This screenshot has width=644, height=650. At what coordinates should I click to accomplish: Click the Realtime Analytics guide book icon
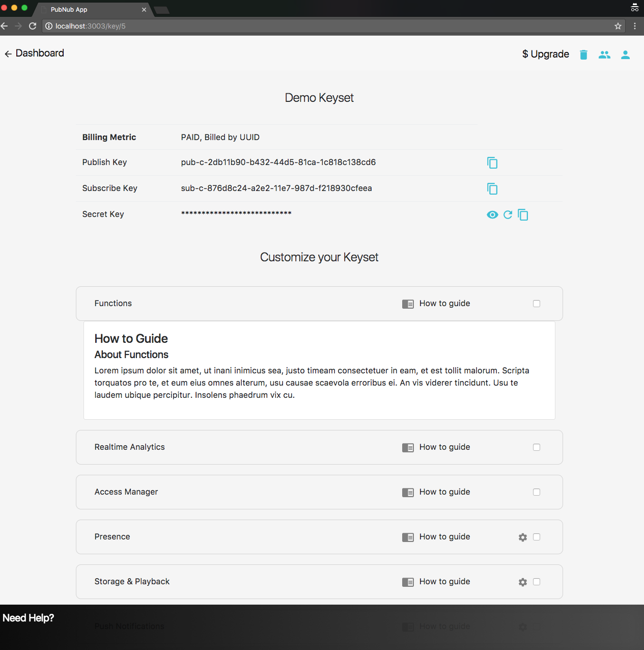click(x=408, y=448)
